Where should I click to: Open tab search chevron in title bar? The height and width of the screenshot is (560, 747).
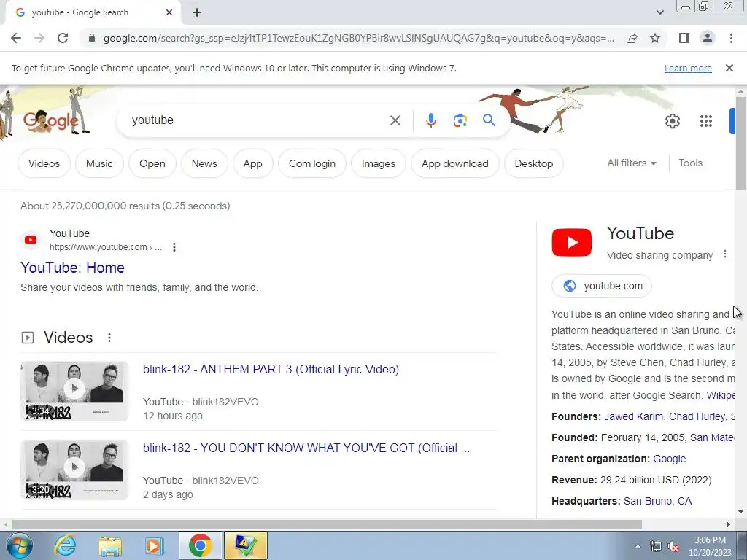pyautogui.click(x=659, y=12)
